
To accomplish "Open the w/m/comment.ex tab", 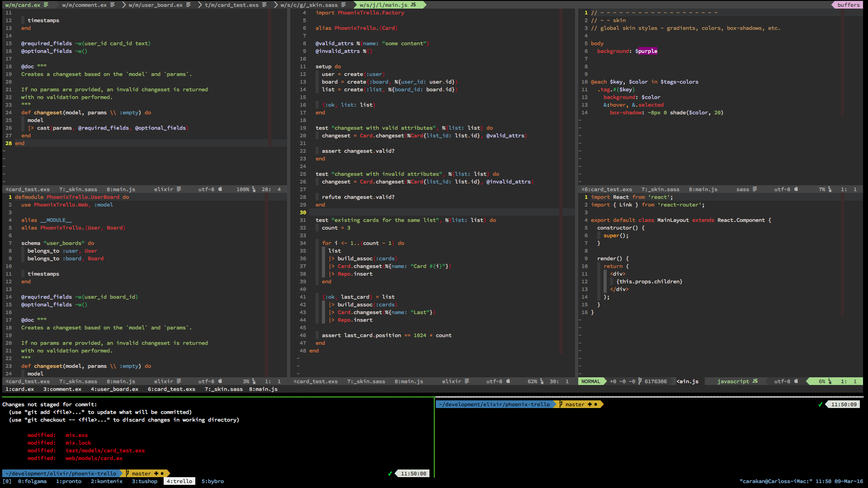I will point(84,5).
